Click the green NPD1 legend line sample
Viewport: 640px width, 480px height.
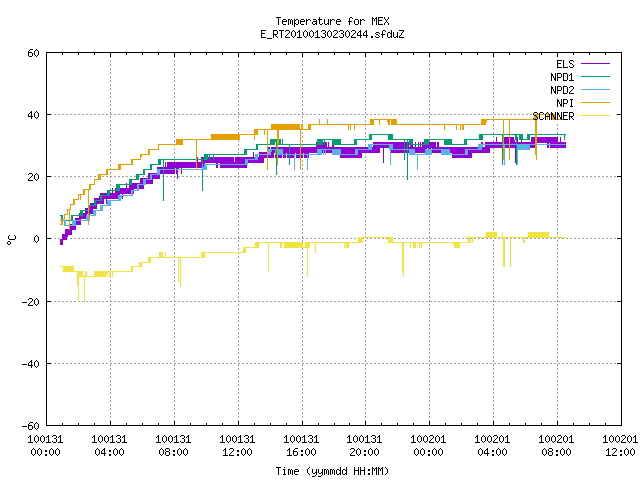pyautogui.click(x=595, y=76)
